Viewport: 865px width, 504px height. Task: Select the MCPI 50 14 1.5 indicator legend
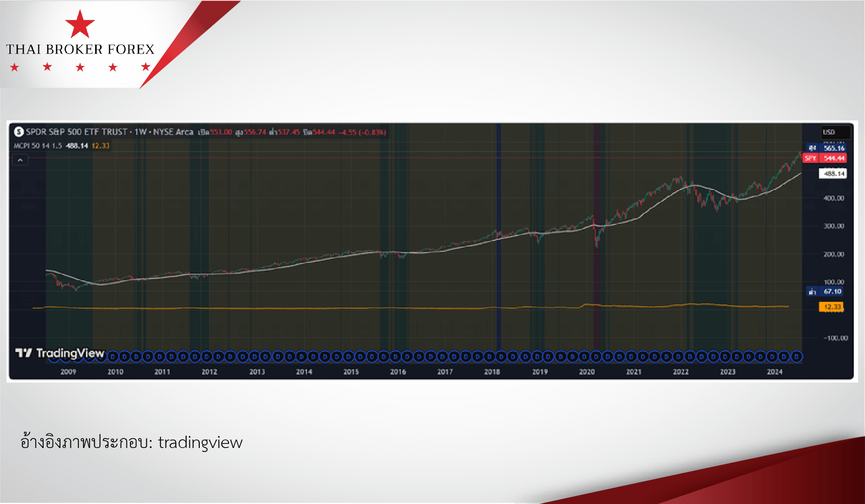tap(38, 146)
